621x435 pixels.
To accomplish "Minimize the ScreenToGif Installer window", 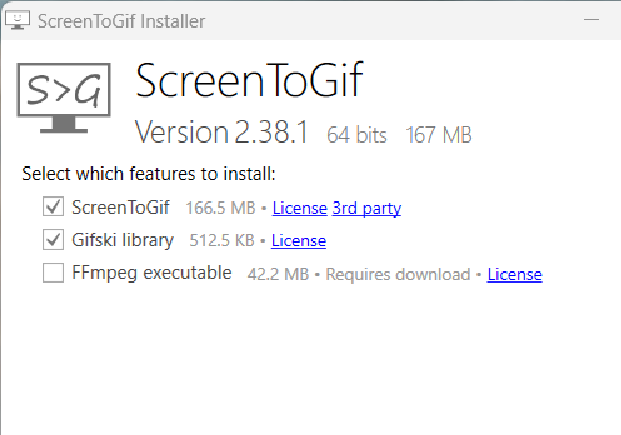I will coord(591,19).
